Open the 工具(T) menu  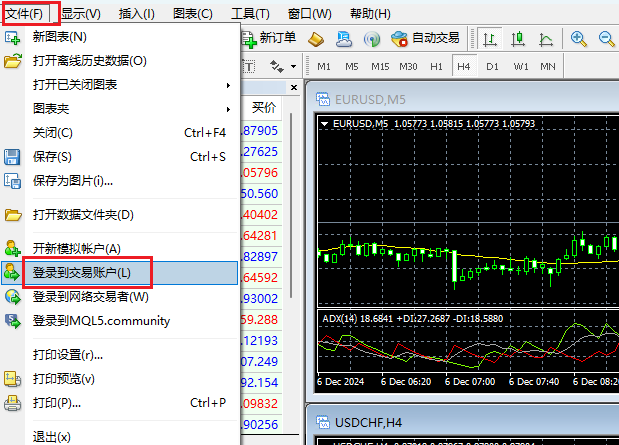[250, 14]
